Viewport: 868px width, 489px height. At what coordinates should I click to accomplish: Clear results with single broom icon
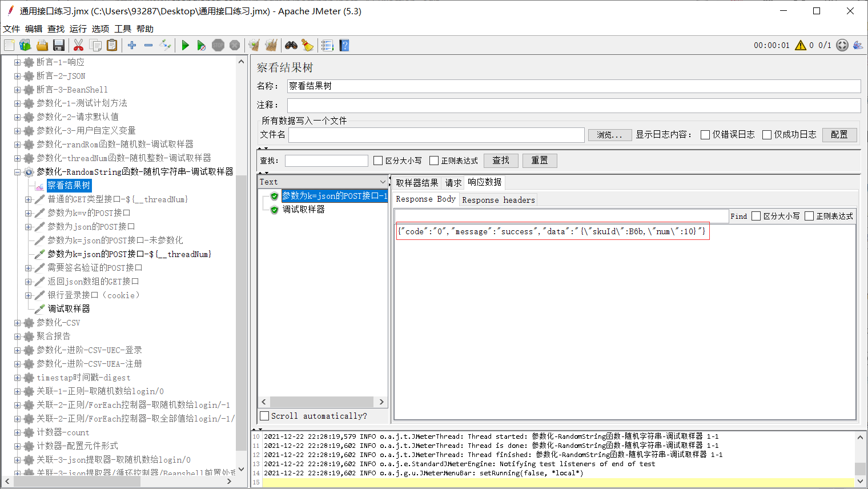[254, 45]
